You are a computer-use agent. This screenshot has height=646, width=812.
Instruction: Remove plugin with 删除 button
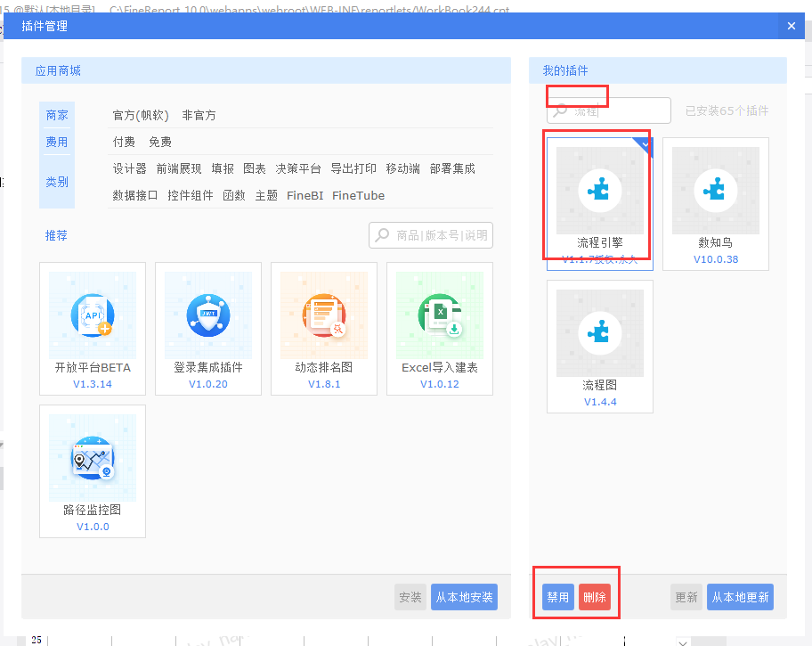595,597
